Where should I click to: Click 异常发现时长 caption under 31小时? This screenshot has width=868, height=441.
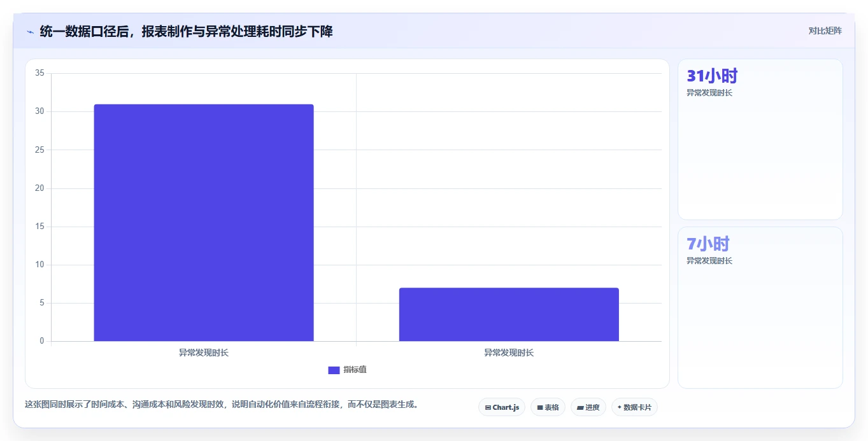[709, 93]
